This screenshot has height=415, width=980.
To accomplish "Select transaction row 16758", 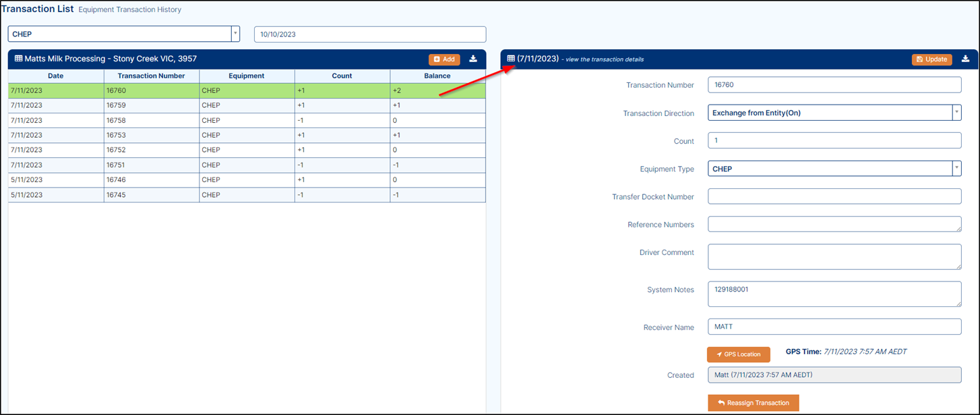I will 247,120.
